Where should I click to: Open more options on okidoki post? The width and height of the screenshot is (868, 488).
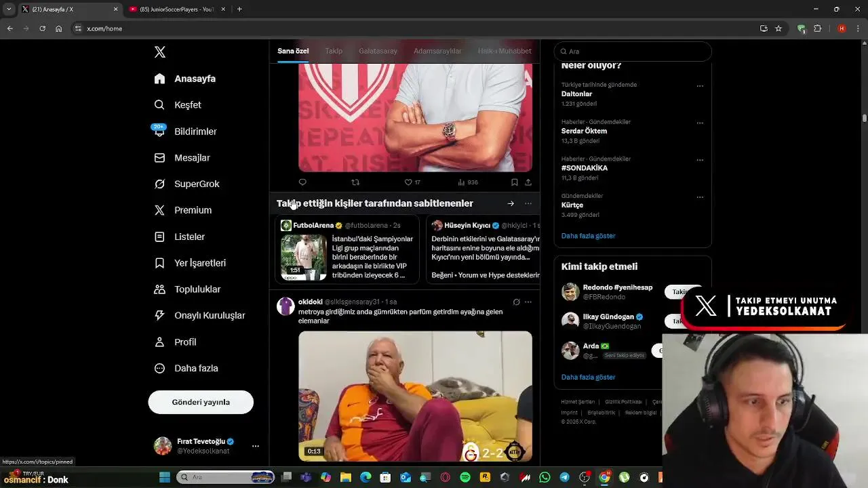[528, 302]
